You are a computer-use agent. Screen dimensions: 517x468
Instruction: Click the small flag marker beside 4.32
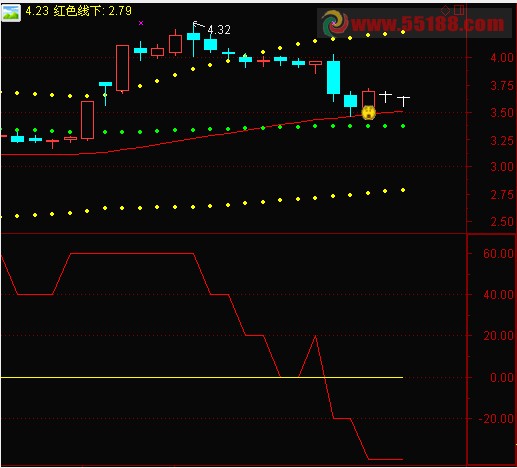pyautogui.click(x=199, y=24)
